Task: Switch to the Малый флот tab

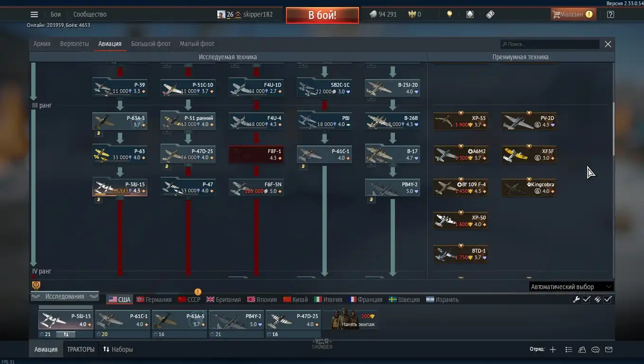Action: (197, 44)
